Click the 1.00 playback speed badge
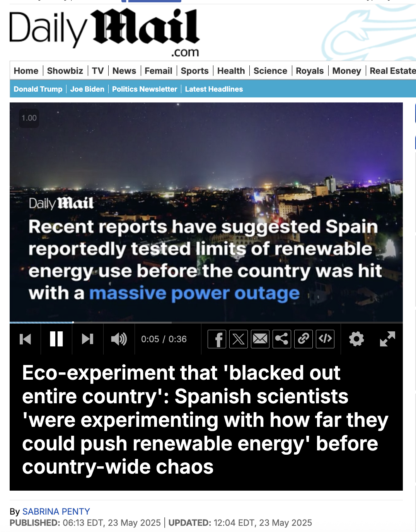 click(29, 118)
